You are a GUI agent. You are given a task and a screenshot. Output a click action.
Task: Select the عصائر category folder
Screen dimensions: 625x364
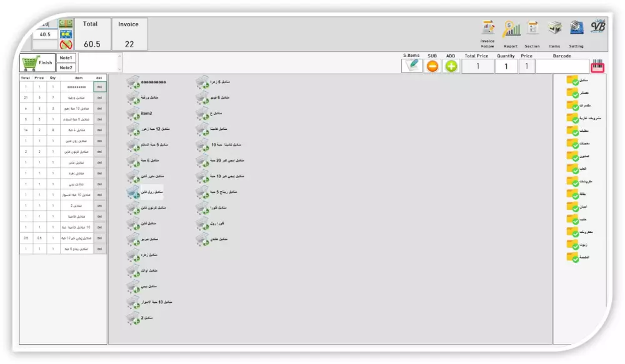577,93
